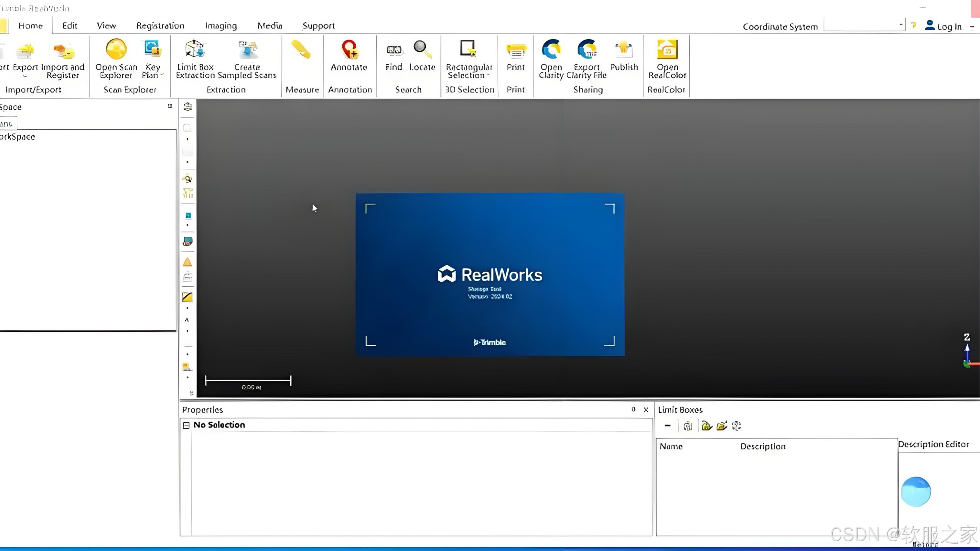
Task: Open the Coordinate System dropdown
Action: [901, 25]
